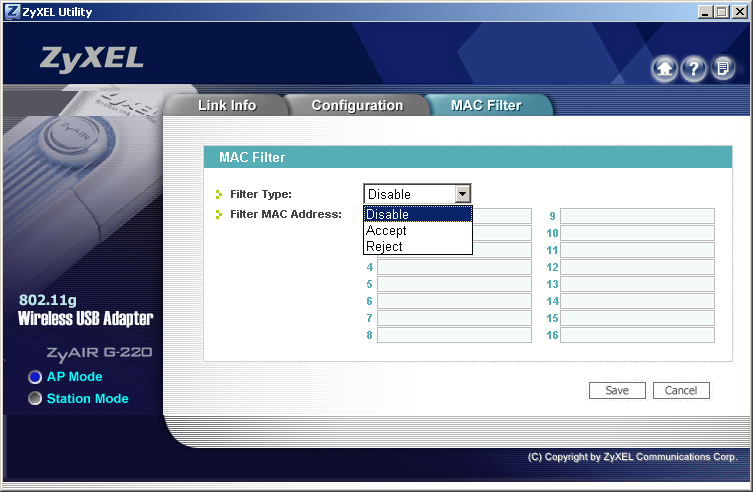The height and width of the screenshot is (492, 753).
Task: Click the Filter MAC Address label
Action: [x=286, y=214]
